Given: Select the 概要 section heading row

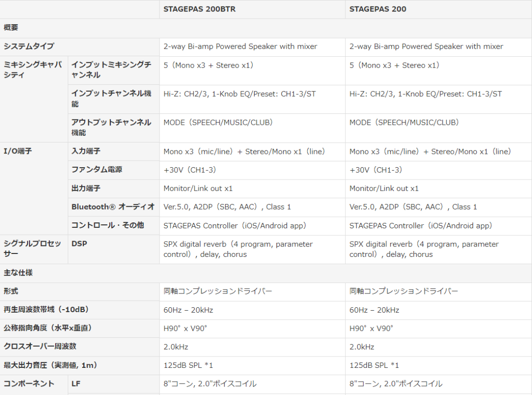Looking at the screenshot, I should pyautogui.click(x=266, y=28).
